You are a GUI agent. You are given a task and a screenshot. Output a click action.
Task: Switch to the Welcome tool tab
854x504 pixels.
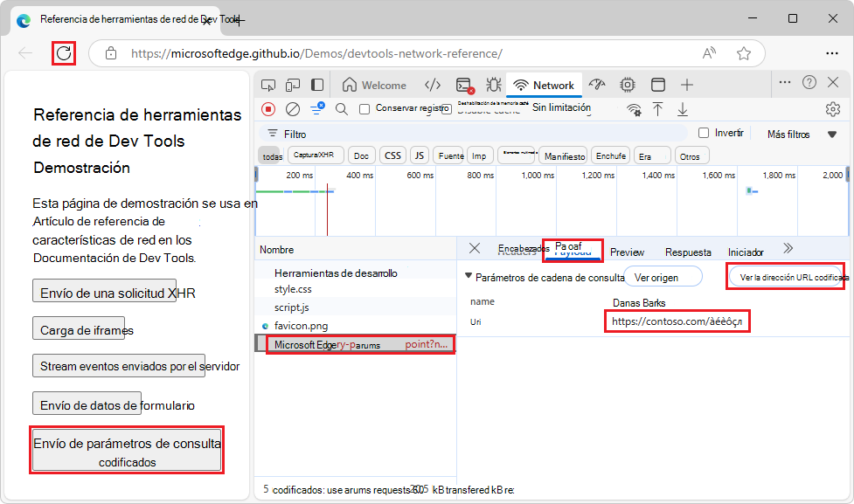pyautogui.click(x=374, y=86)
